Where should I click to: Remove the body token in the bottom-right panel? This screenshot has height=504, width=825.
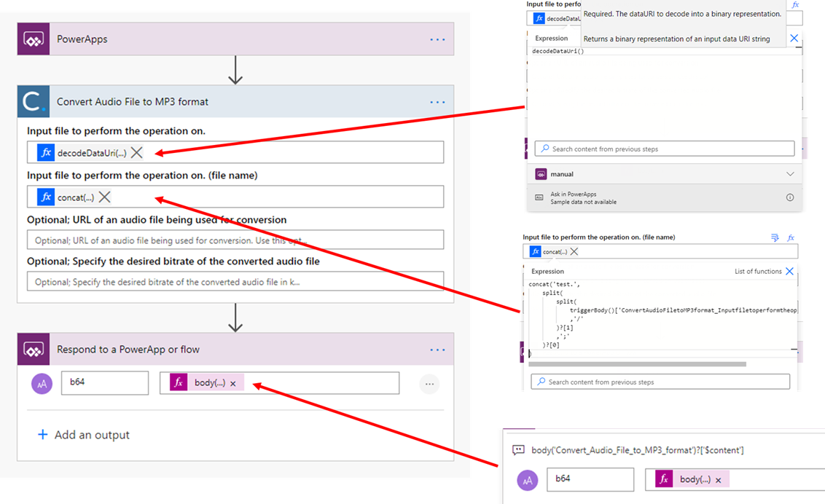[x=718, y=481]
